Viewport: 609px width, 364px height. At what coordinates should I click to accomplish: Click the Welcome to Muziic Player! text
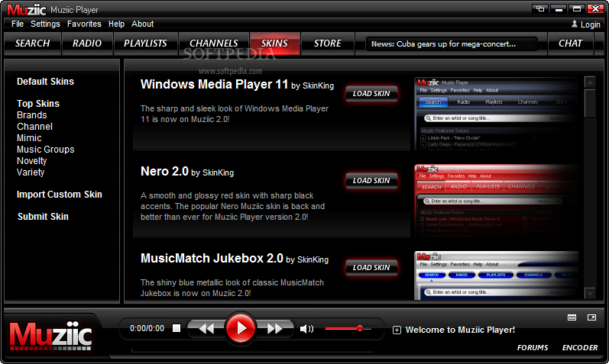pos(460,330)
